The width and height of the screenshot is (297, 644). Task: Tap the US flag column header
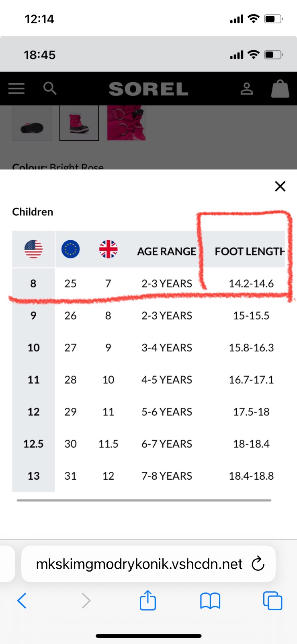pyautogui.click(x=33, y=249)
